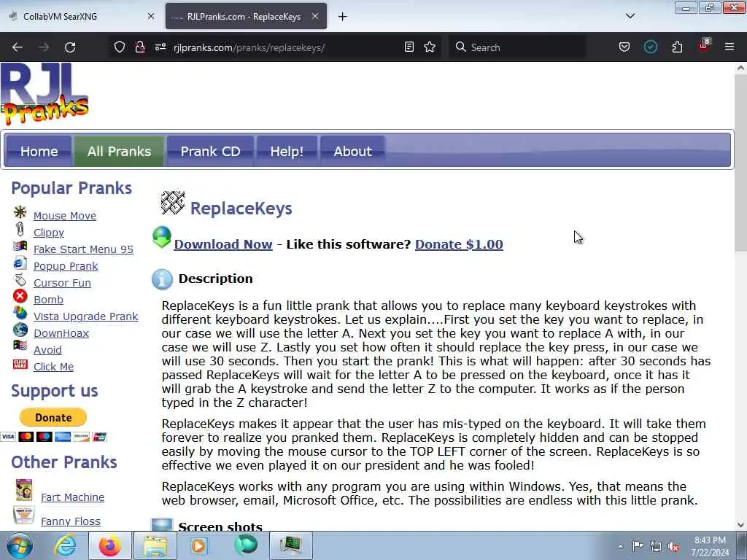Click the RJL Pranks logo
The width and height of the screenshot is (747, 560).
(44, 94)
